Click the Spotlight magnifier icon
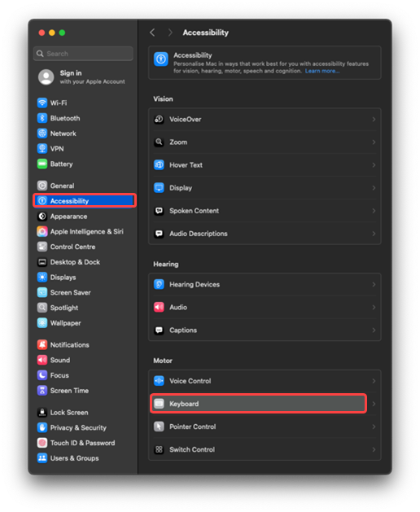The width and height of the screenshot is (420, 512). click(42, 308)
